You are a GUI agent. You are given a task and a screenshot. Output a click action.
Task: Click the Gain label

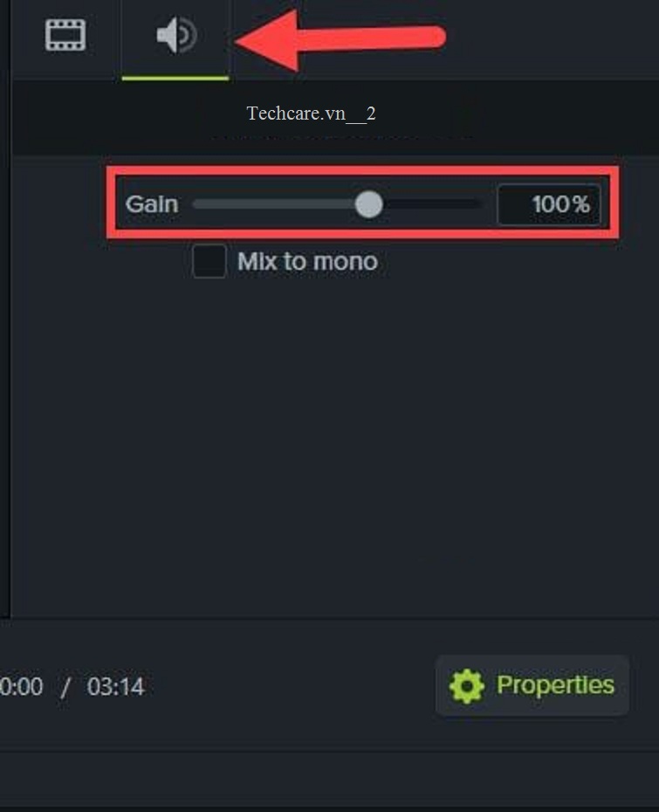[152, 204]
